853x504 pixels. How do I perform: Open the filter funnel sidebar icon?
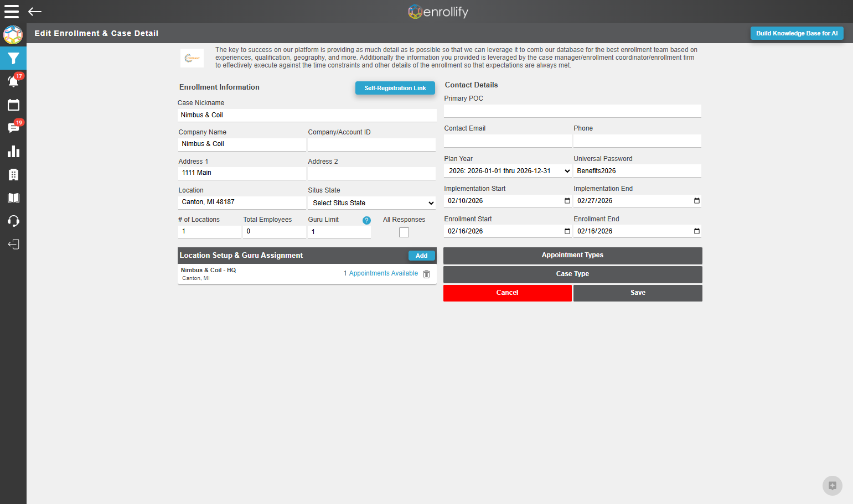[13, 58]
